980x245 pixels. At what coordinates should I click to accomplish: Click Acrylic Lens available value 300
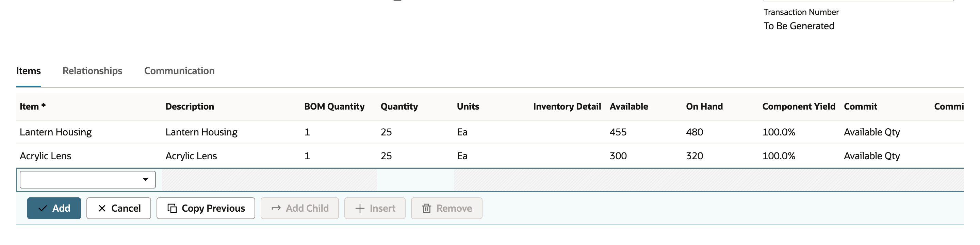(618, 156)
